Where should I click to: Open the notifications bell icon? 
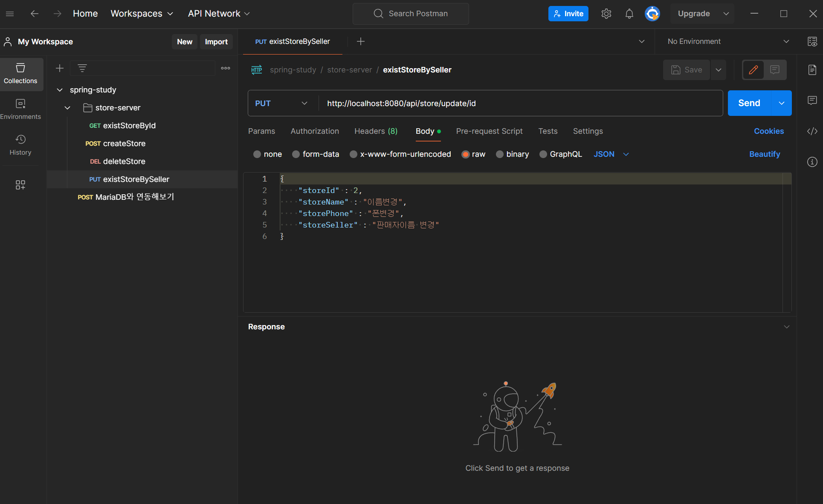629,14
